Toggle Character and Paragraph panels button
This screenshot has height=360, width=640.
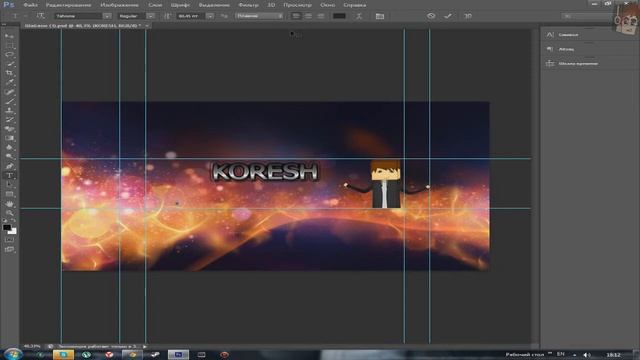pos(380,16)
